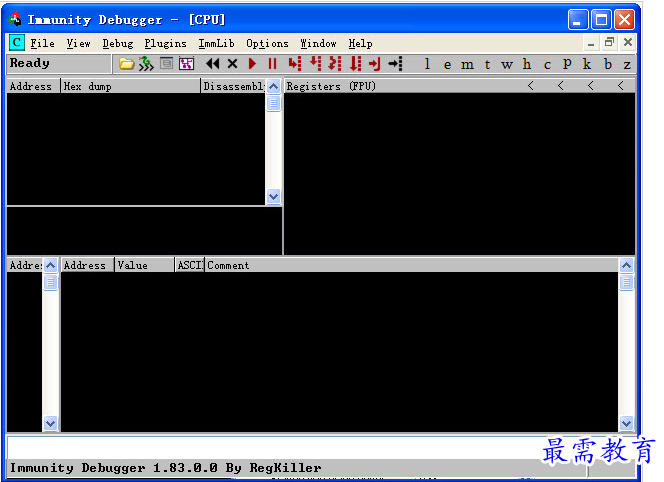Screen dimensions: 664x482
Task: Open file with the yellow folder icon
Action: 126,64
